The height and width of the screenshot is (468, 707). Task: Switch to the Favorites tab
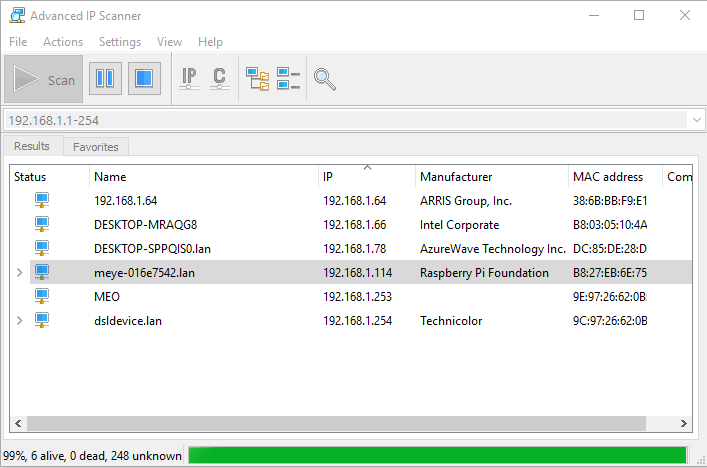tap(96, 147)
